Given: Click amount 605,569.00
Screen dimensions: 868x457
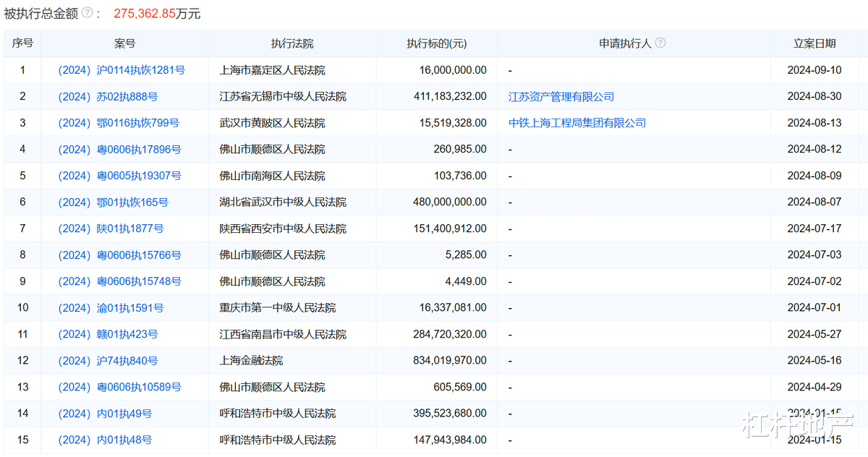Looking at the screenshot, I should pyautogui.click(x=459, y=387).
